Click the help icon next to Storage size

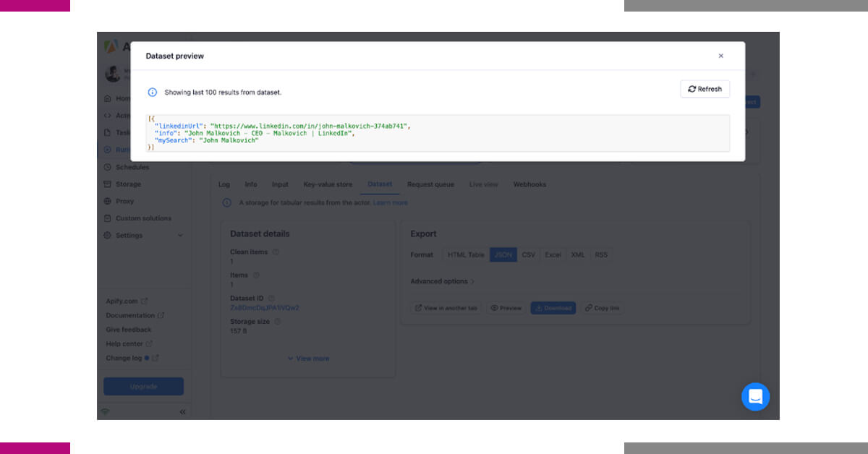point(278,322)
